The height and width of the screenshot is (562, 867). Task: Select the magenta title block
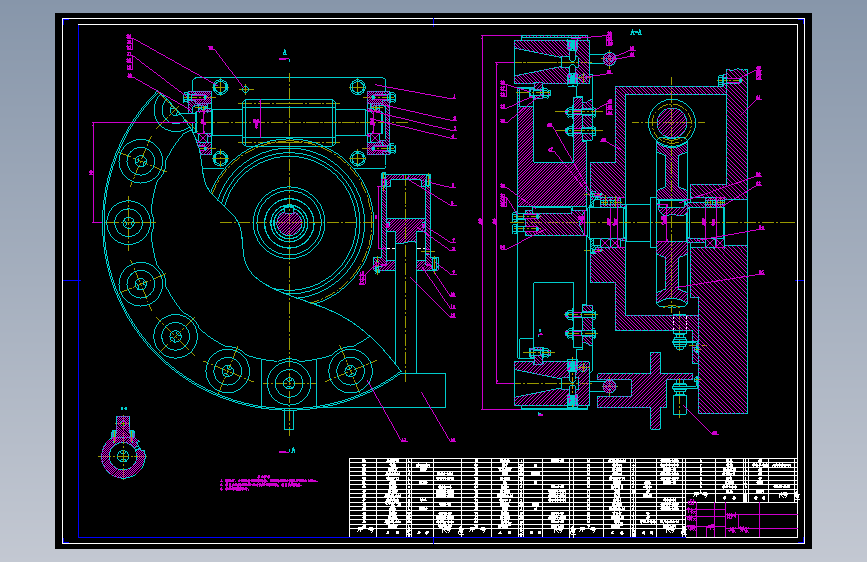coord(742,519)
